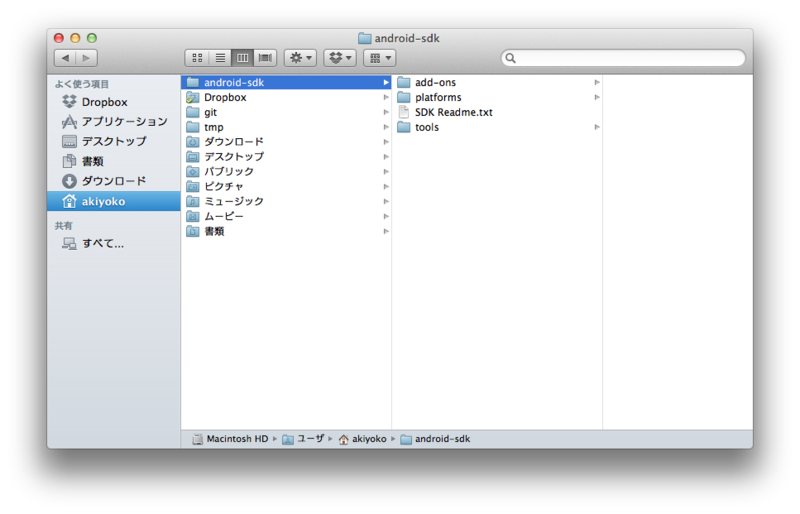Expand the add-ons folder arrow
Screen dimensions: 800x514
(x=596, y=82)
